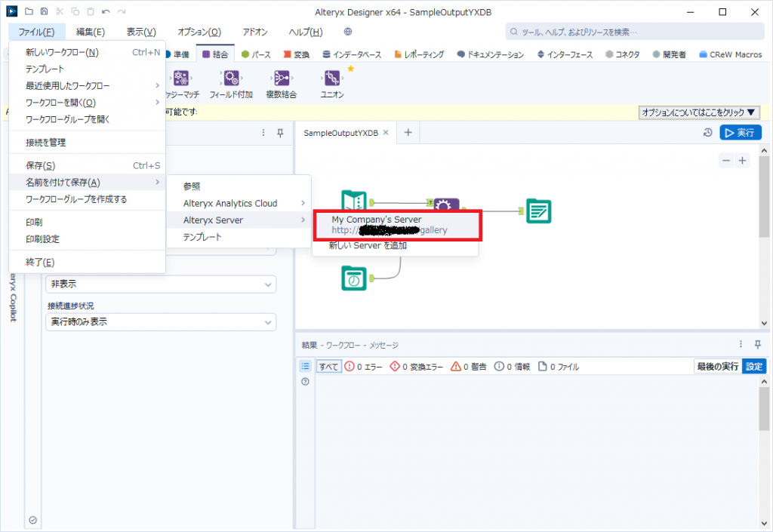Viewport: 773px width, 532px height.
Task: Add a new workflow tab with plus
Action: (408, 133)
